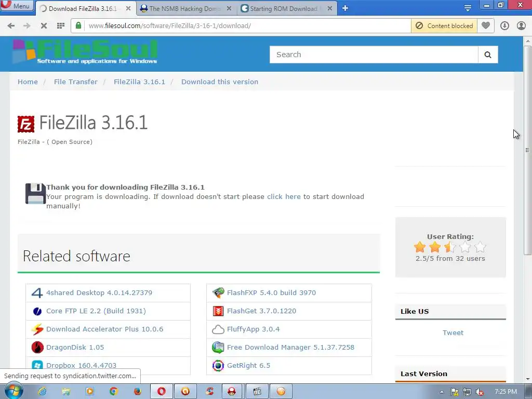This screenshot has width=532, height=399.
Task: Open GetRight 6.5 link
Action: (248, 365)
